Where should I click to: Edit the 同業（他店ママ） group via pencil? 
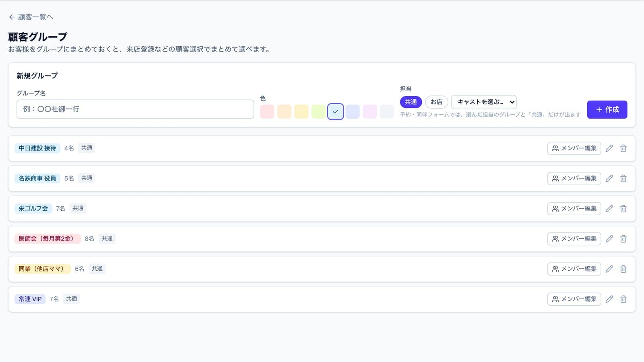(609, 269)
